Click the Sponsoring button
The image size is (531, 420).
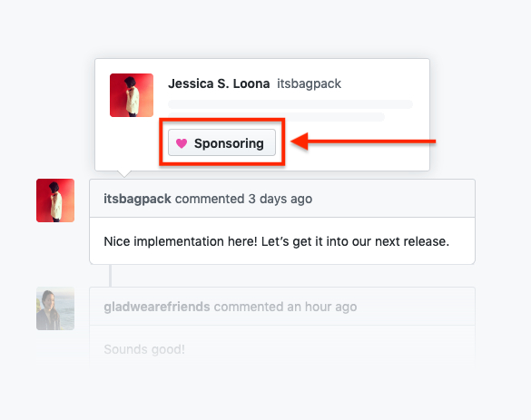coord(221,142)
